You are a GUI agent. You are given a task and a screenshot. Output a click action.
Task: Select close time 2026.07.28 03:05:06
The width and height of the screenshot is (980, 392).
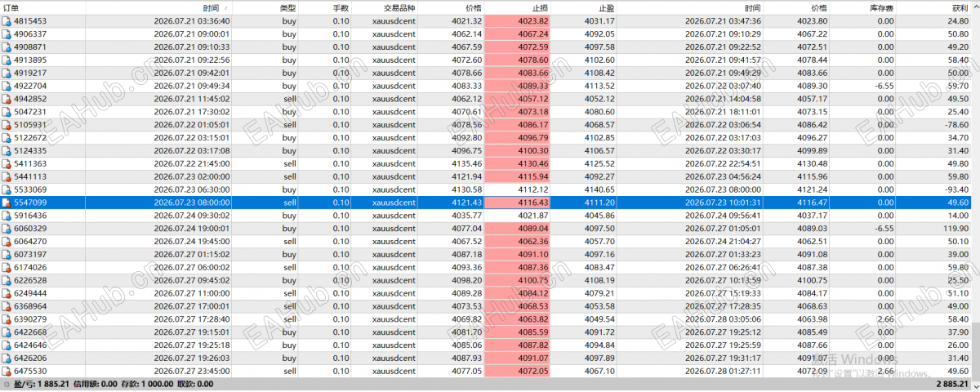[x=723, y=319]
